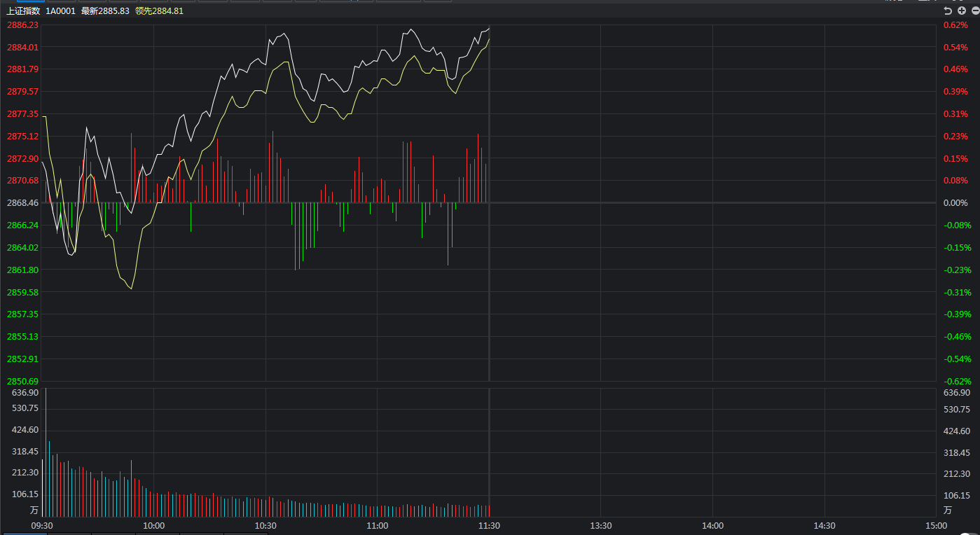Click the 2879.57 price axis label
980x535 pixels.
(x=22, y=92)
